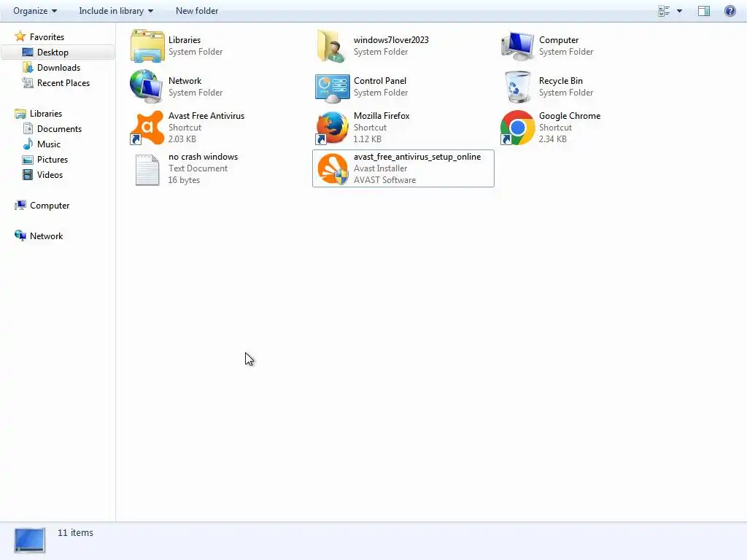Image resolution: width=747 pixels, height=560 pixels.
Task: Select Computer in the navigation pane
Action: coord(50,205)
